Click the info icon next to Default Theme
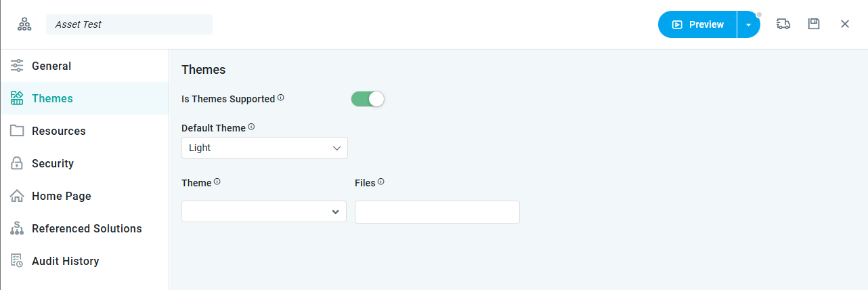This screenshot has height=290, width=868. point(251,127)
